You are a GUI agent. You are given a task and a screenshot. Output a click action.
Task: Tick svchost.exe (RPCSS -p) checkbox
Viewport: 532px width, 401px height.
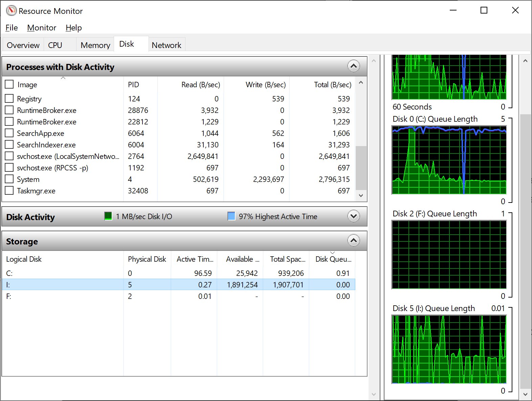coord(9,167)
